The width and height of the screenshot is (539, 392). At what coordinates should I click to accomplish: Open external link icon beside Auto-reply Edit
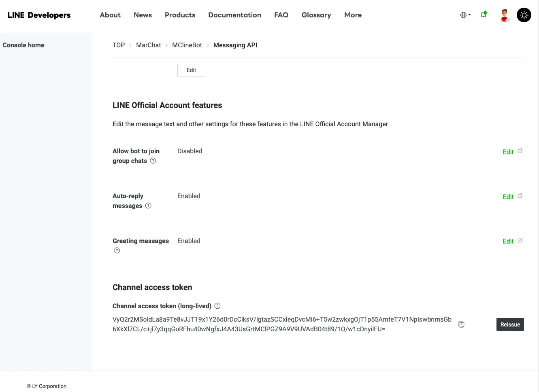pyautogui.click(x=520, y=196)
